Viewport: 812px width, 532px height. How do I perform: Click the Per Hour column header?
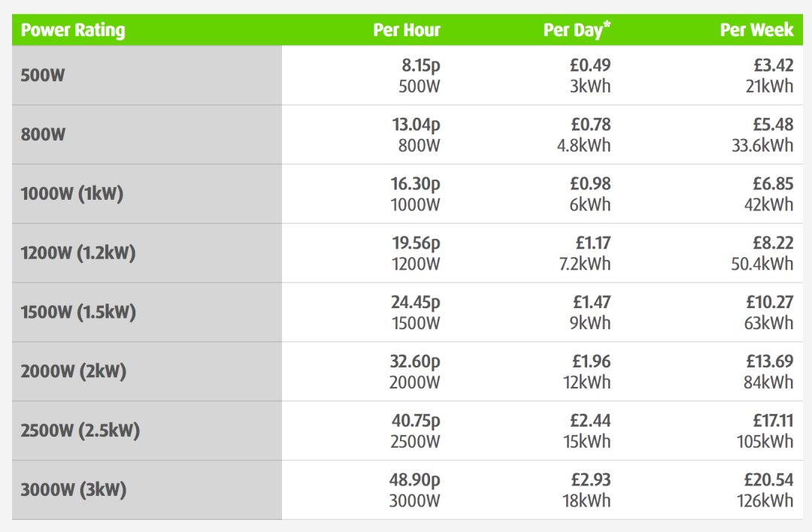point(407,31)
